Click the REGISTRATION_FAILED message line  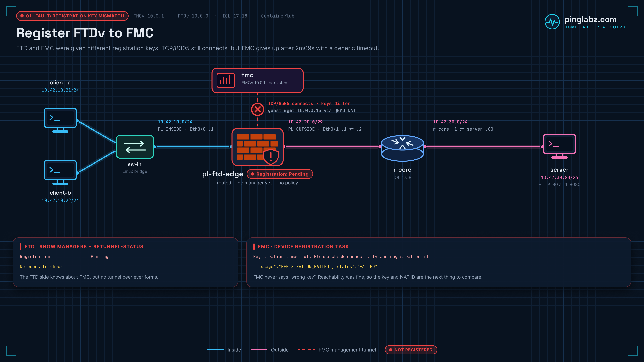315,266
